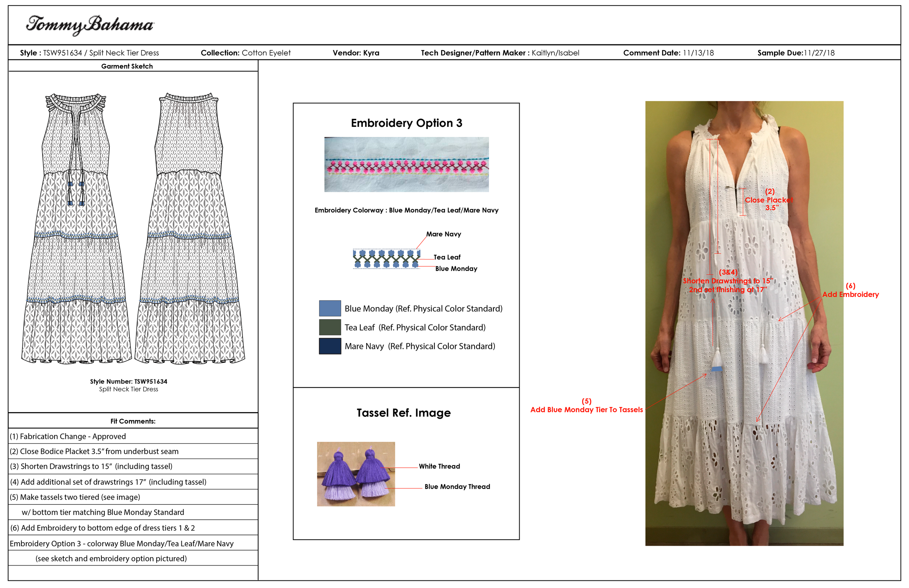Viewport: 909px width, 588px height.
Task: Click the Add Embroidery annotation label
Action: (x=850, y=294)
